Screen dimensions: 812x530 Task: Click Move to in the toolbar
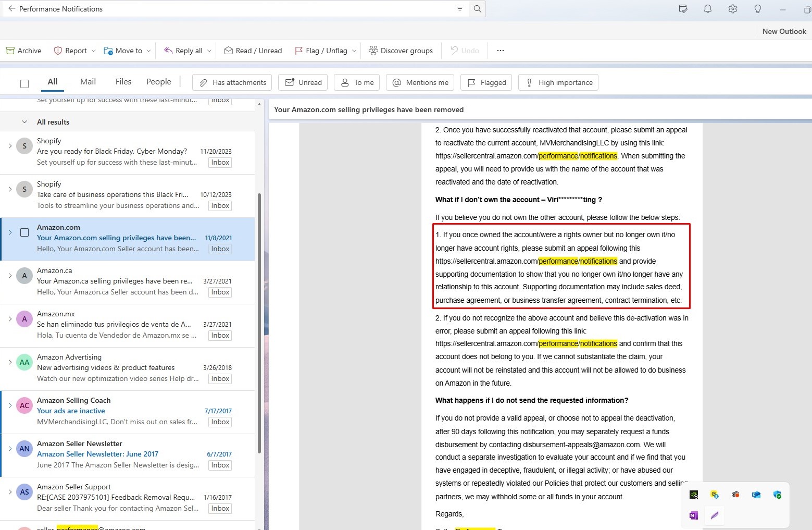coord(123,51)
